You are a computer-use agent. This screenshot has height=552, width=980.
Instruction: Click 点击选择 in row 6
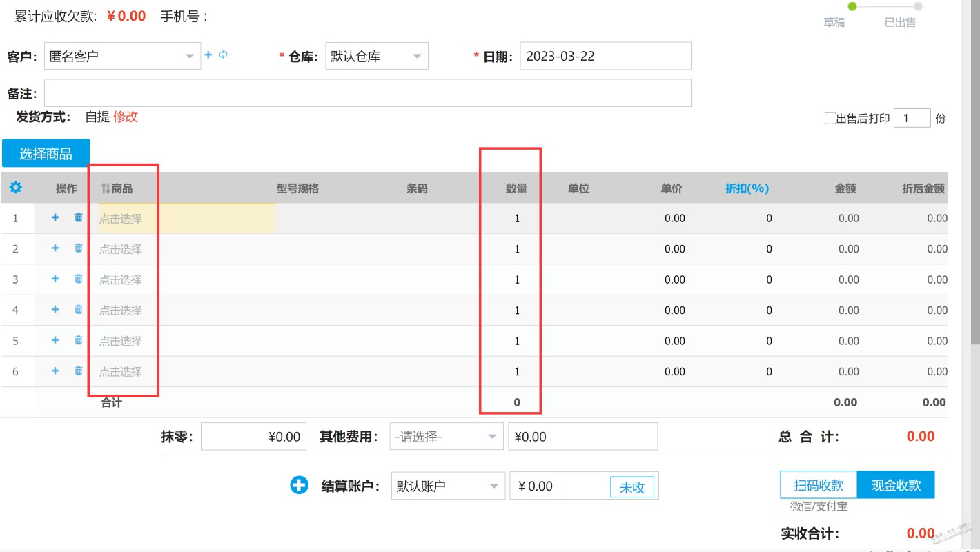click(120, 372)
